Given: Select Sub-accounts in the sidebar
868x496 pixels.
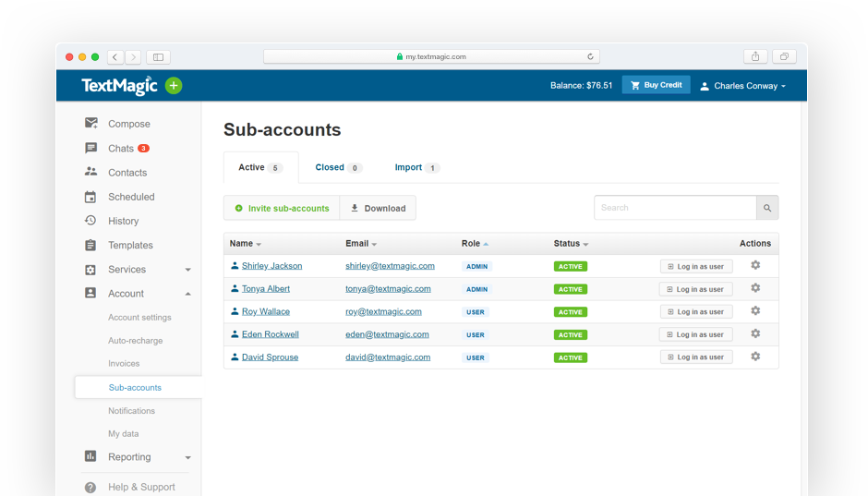Looking at the screenshot, I should pos(139,388).
